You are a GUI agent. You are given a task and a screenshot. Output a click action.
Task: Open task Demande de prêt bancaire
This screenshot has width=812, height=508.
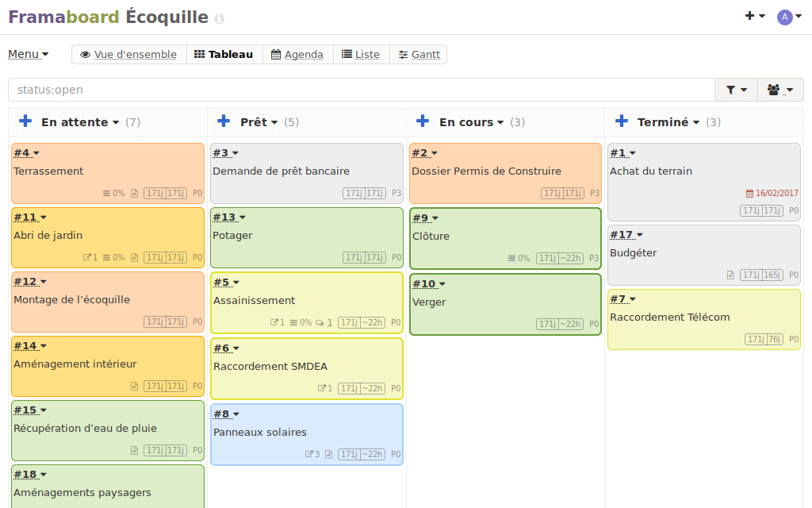tap(281, 171)
